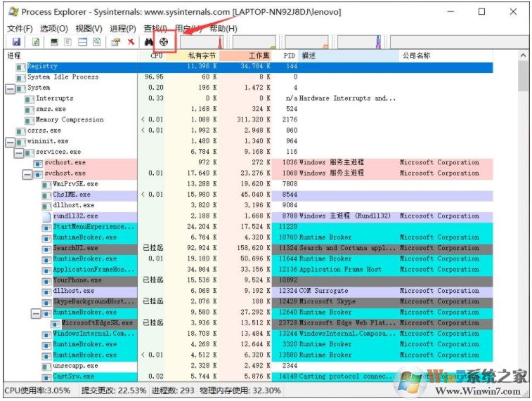
Task: Click the green Refresh Now toolbar icon
Action: [x=36, y=42]
